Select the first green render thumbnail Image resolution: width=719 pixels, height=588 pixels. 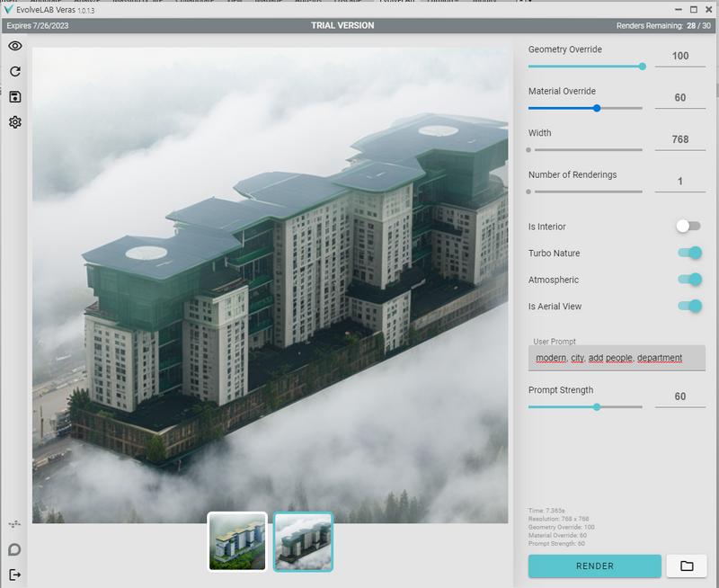pyautogui.click(x=237, y=541)
